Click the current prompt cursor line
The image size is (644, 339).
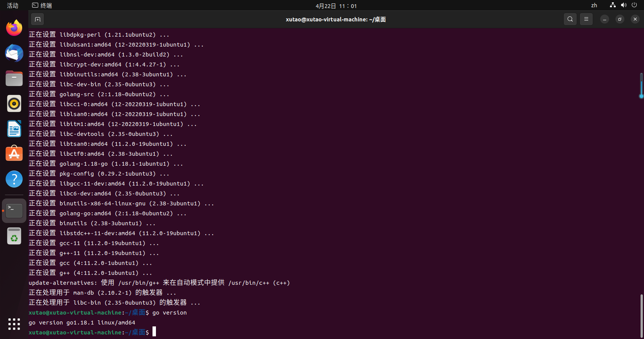(x=92, y=332)
